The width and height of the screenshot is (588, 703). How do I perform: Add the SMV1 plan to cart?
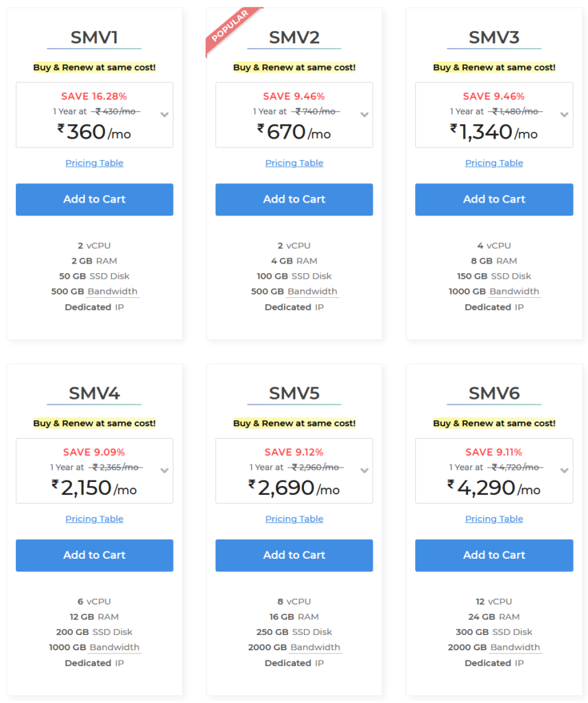[95, 200]
